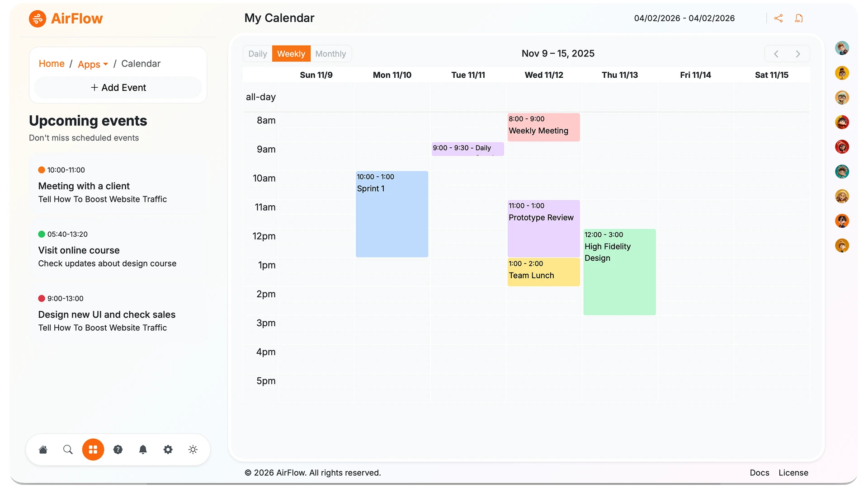This screenshot has height=488, width=868.
Task: Click the Calendar breadcrumb text
Action: click(141, 64)
